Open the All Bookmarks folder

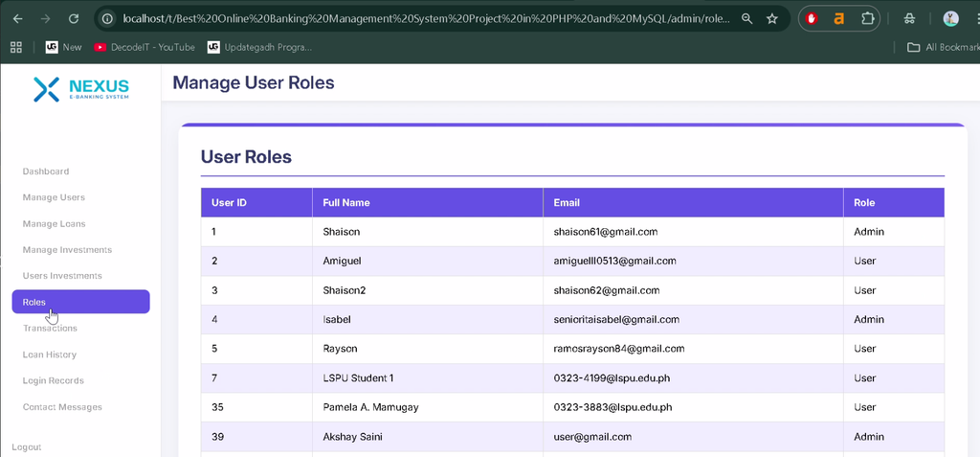(943, 47)
